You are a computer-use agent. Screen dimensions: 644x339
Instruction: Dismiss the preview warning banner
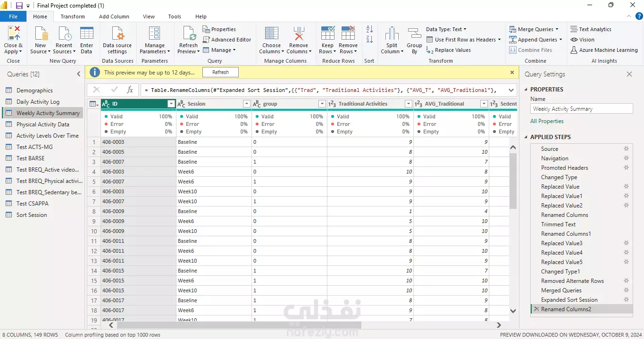tap(512, 72)
